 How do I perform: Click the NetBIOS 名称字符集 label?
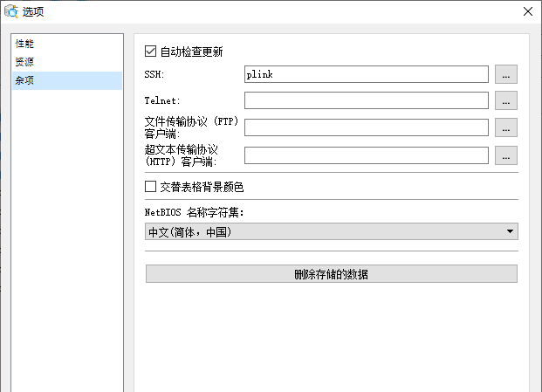pyautogui.click(x=194, y=212)
